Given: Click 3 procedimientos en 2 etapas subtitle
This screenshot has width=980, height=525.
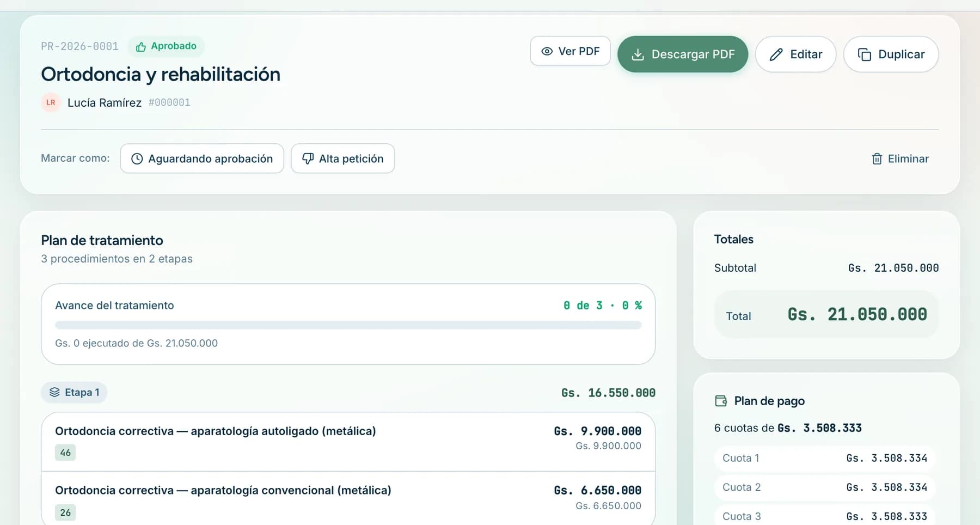Looking at the screenshot, I should point(117,259).
